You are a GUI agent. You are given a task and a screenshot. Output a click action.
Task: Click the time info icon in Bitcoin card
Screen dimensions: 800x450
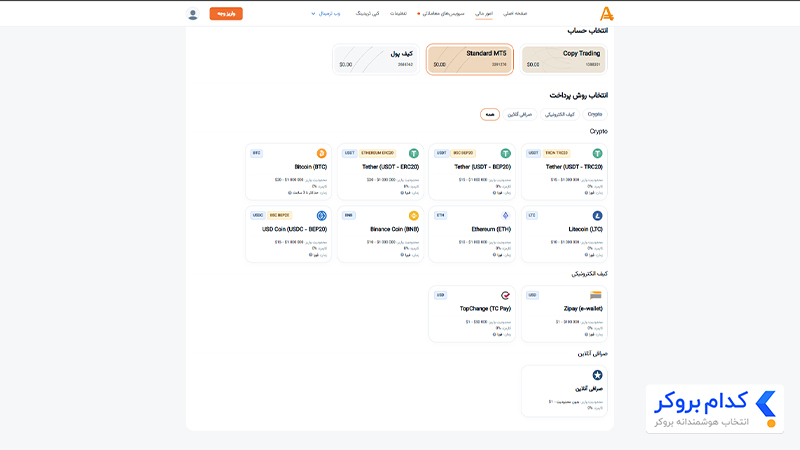[289, 193]
